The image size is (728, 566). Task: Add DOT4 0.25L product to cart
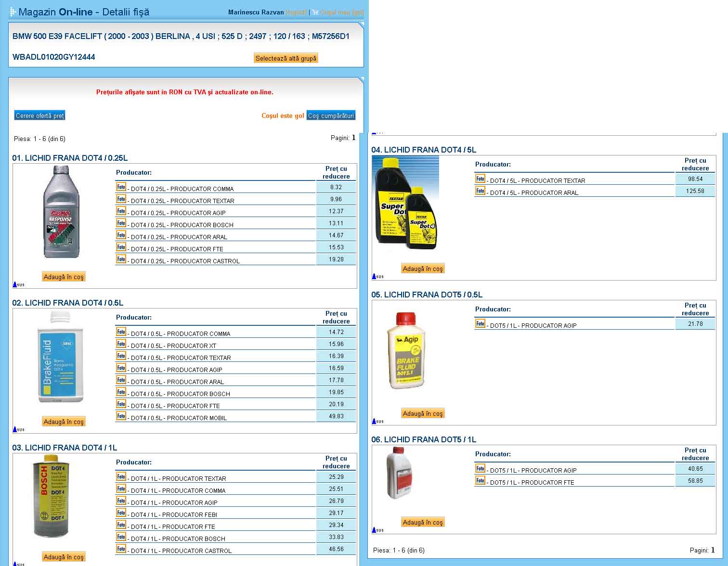click(64, 277)
